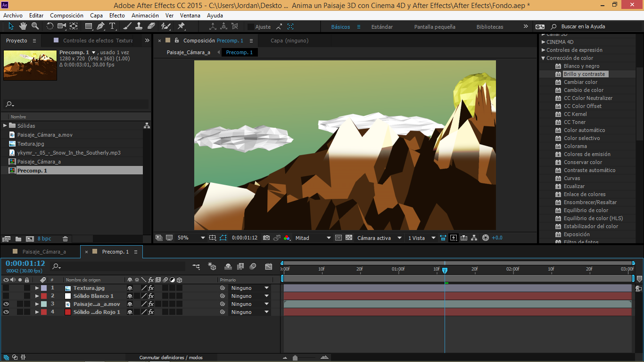Open the Animación menu

(145, 16)
